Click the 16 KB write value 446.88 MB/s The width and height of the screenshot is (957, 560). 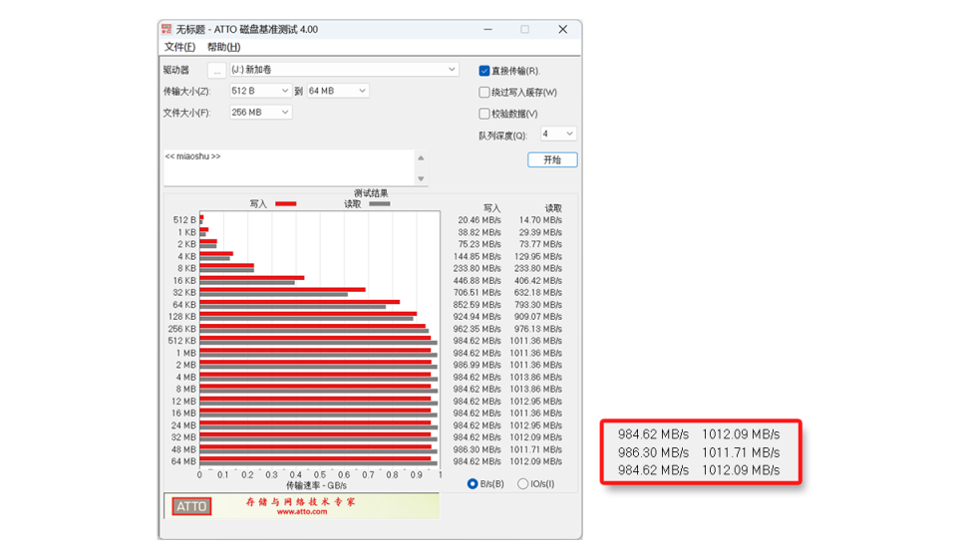pyautogui.click(x=477, y=281)
